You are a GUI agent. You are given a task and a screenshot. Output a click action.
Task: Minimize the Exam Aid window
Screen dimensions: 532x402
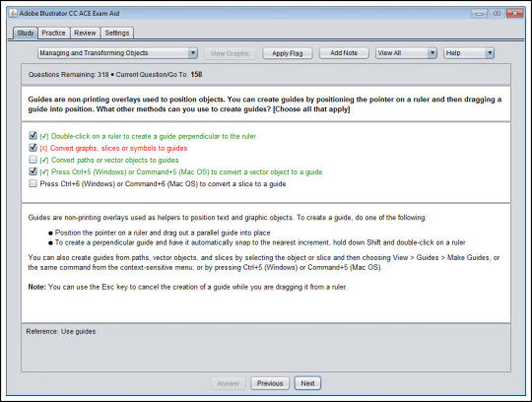tap(480, 14)
